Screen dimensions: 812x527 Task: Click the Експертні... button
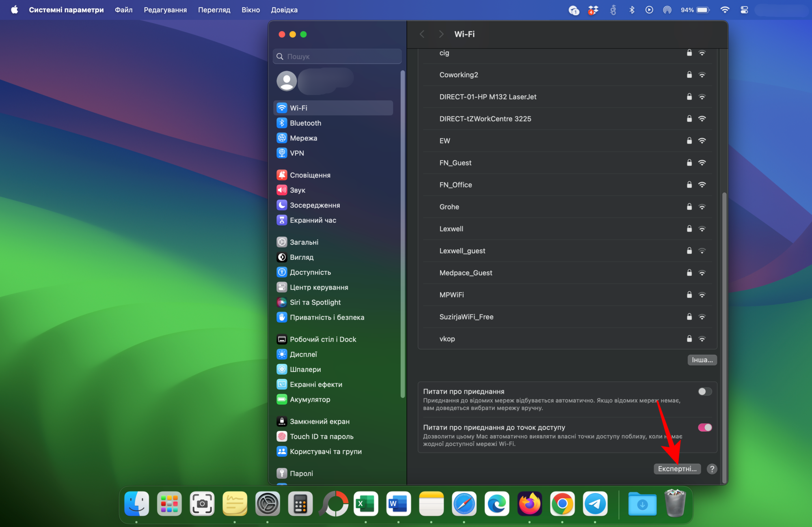(677, 469)
